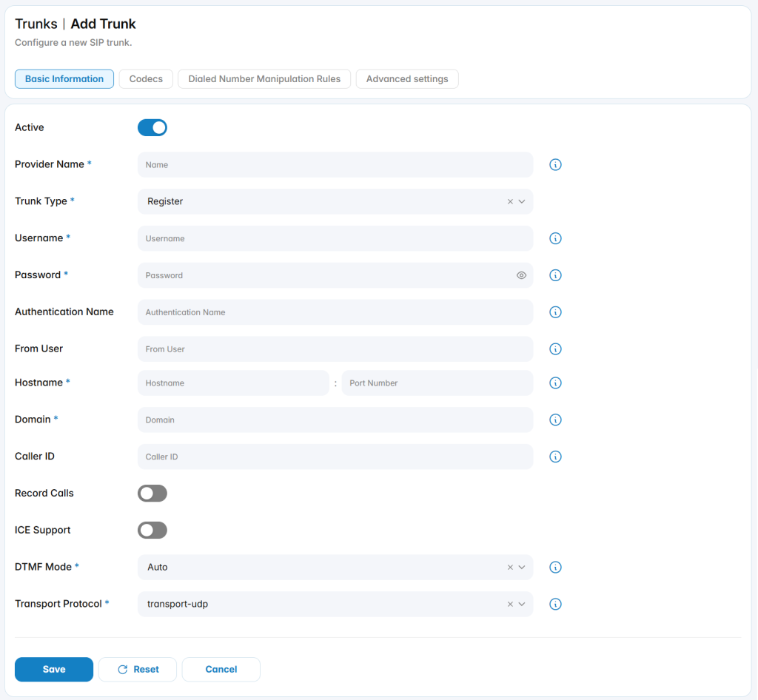Focus the Username input field
This screenshot has width=758, height=700.
coord(335,238)
